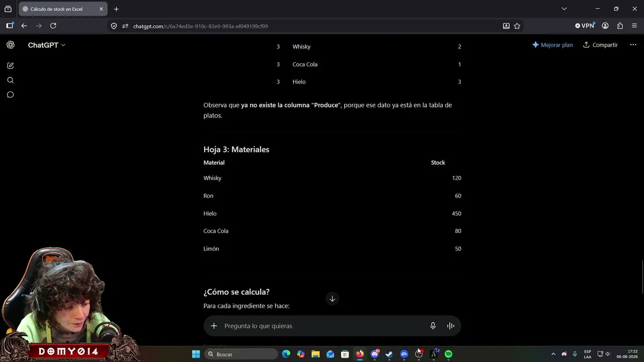Open Steam from the taskbar
The height and width of the screenshot is (362, 644).
tap(389, 354)
